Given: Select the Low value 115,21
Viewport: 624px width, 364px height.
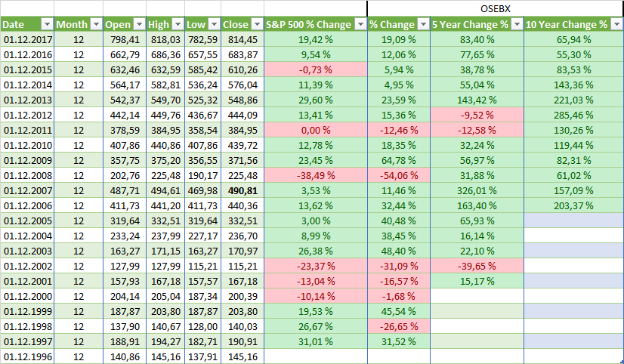Looking at the screenshot, I should pos(202,267).
